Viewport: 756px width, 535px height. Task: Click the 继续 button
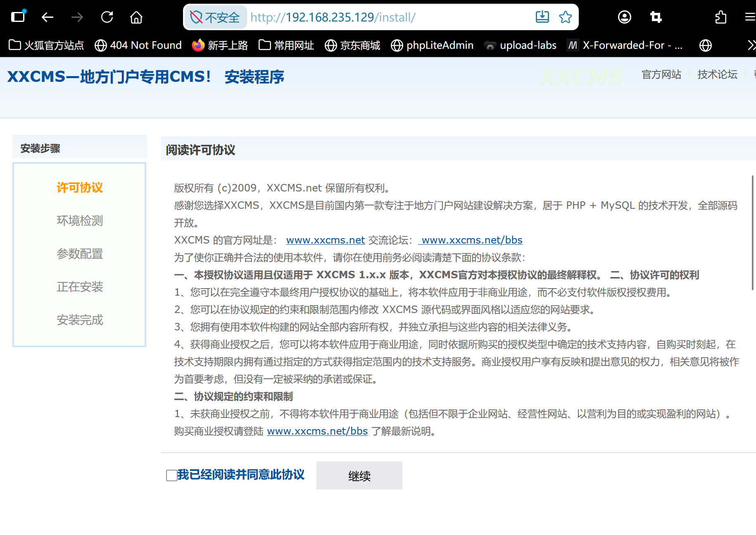[x=359, y=475]
